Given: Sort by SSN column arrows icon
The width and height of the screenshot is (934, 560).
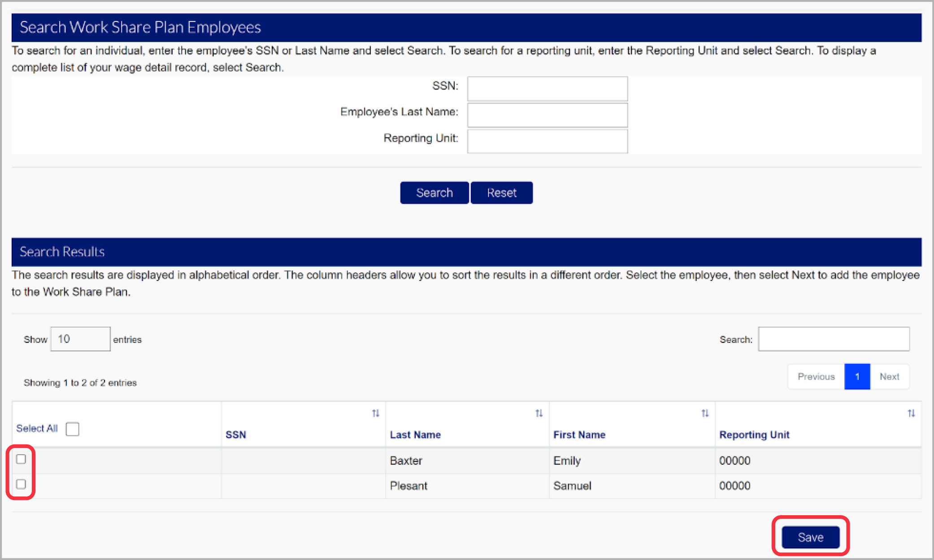Looking at the screenshot, I should [375, 413].
